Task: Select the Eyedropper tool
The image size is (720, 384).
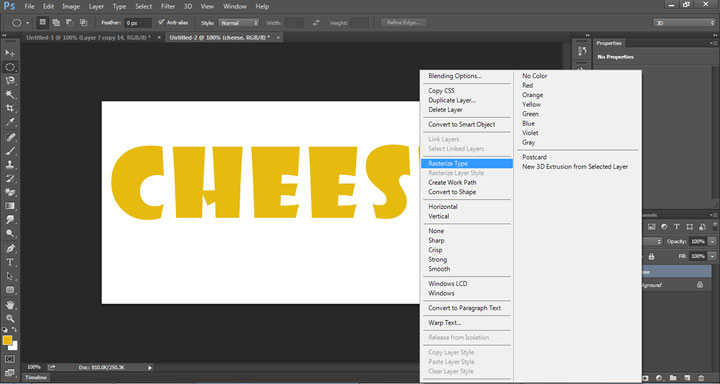Action: (10, 122)
